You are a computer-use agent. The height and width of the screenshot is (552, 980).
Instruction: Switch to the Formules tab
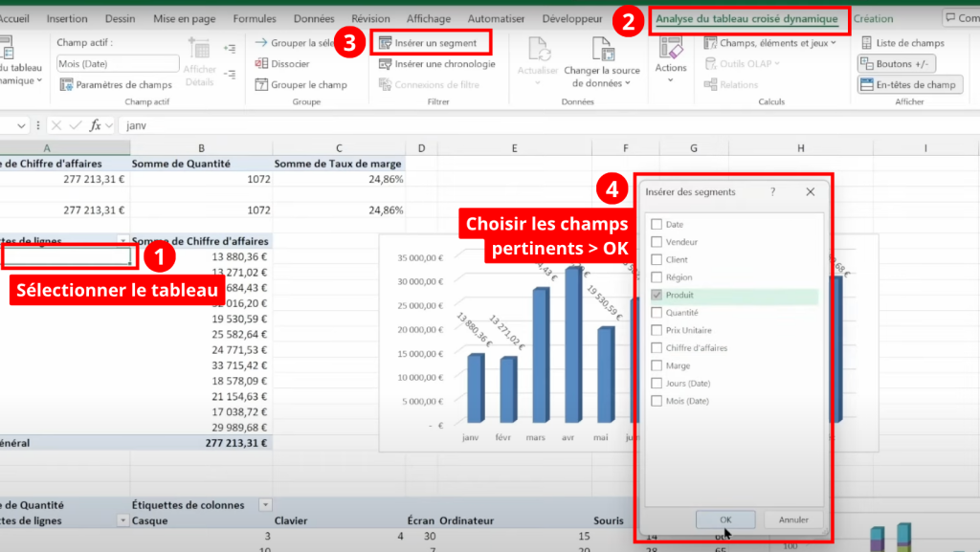coord(255,19)
